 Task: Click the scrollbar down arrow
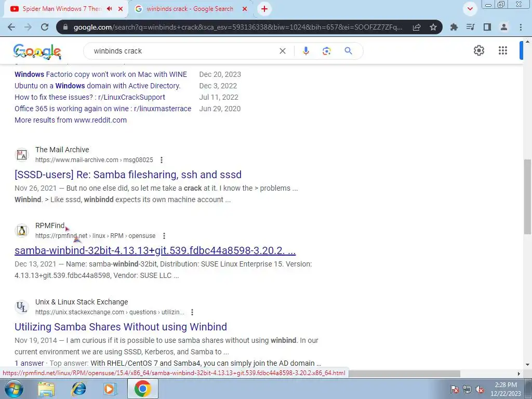(527, 365)
